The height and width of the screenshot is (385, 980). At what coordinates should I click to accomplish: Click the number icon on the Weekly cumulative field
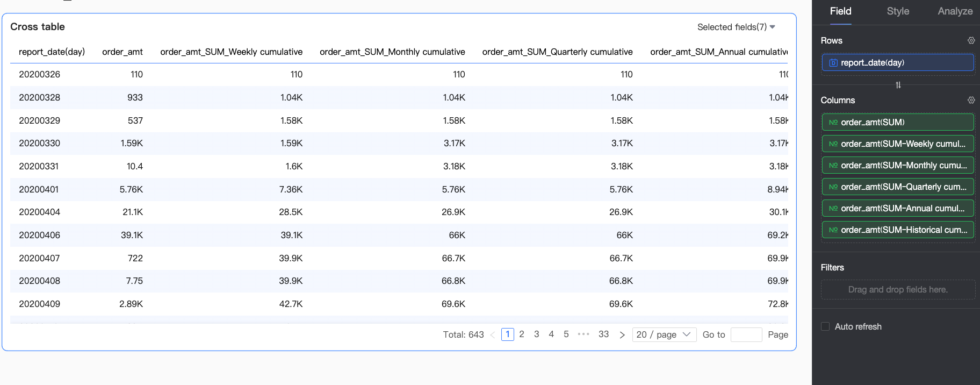[x=833, y=144]
